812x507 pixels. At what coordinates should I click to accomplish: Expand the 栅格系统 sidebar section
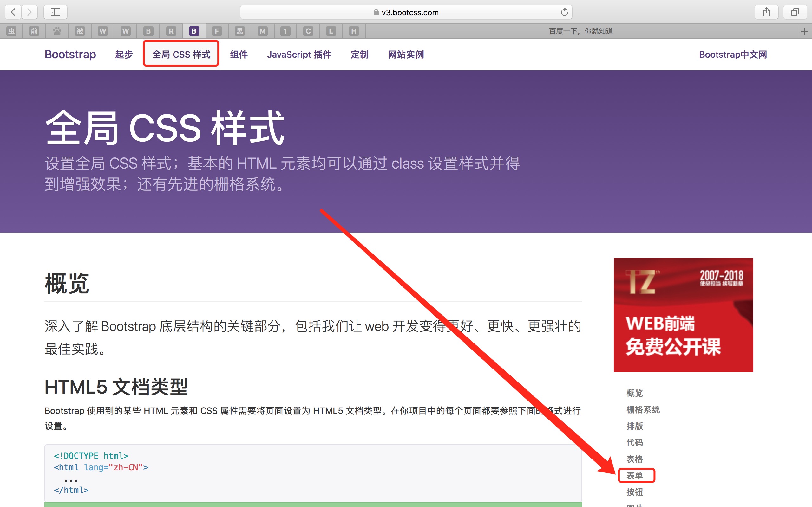(x=643, y=409)
